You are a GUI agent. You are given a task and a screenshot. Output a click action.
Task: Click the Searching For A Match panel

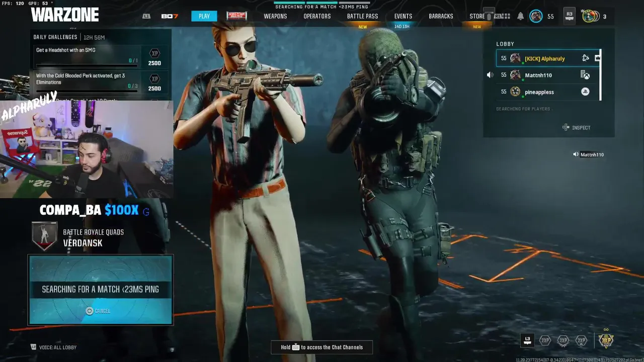(101, 290)
